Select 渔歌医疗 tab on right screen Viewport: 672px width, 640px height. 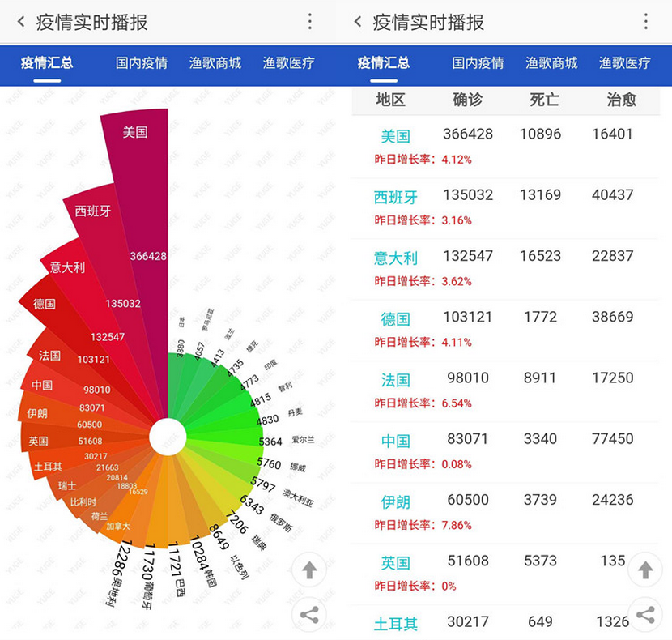coord(624,62)
